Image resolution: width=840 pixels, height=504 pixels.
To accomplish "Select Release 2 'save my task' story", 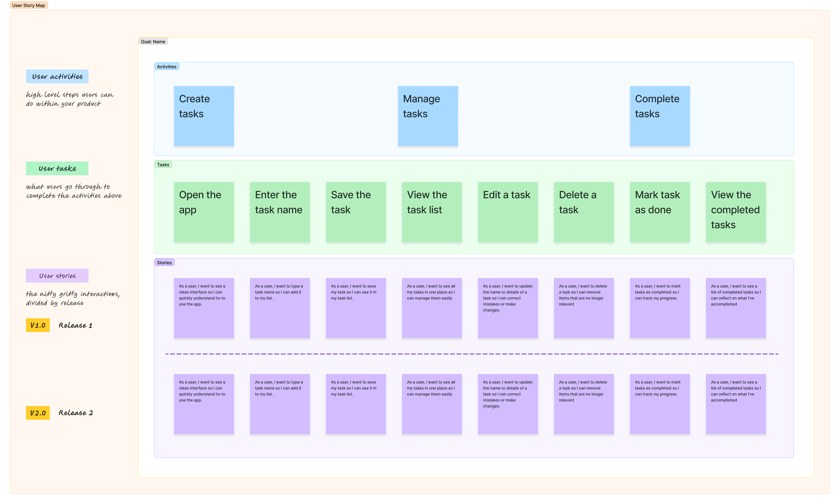I will pos(356,404).
